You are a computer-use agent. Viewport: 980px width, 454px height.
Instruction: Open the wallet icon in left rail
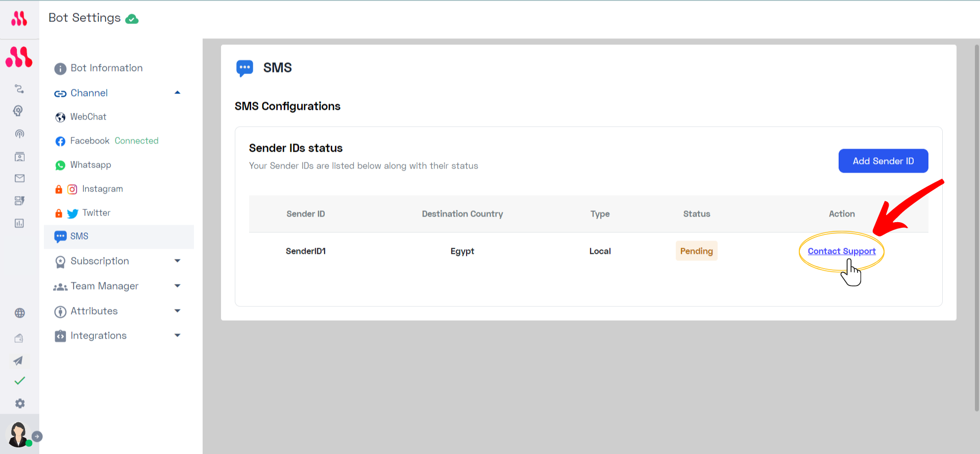pyautogui.click(x=19, y=338)
